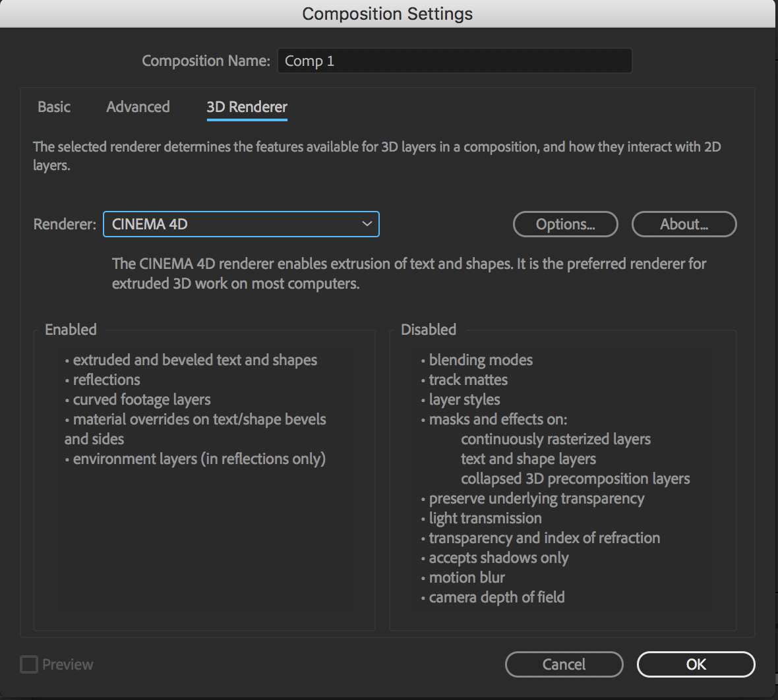Select the 3D Renderer tab
The height and width of the screenshot is (700, 778).
click(x=247, y=107)
